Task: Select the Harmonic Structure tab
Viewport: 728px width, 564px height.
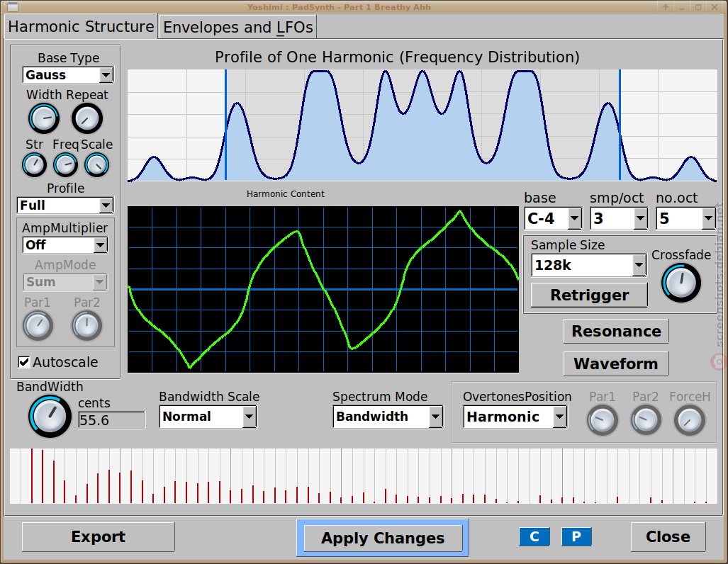Action: click(81, 26)
